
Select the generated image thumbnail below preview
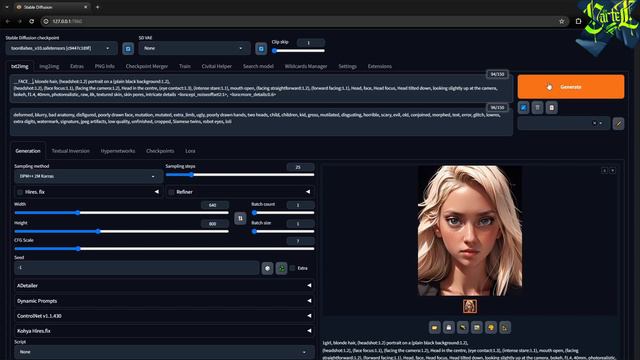coord(469,307)
